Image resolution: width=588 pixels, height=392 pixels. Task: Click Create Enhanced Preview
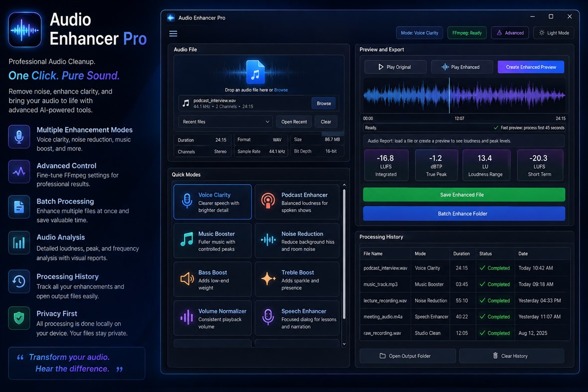coord(531,67)
